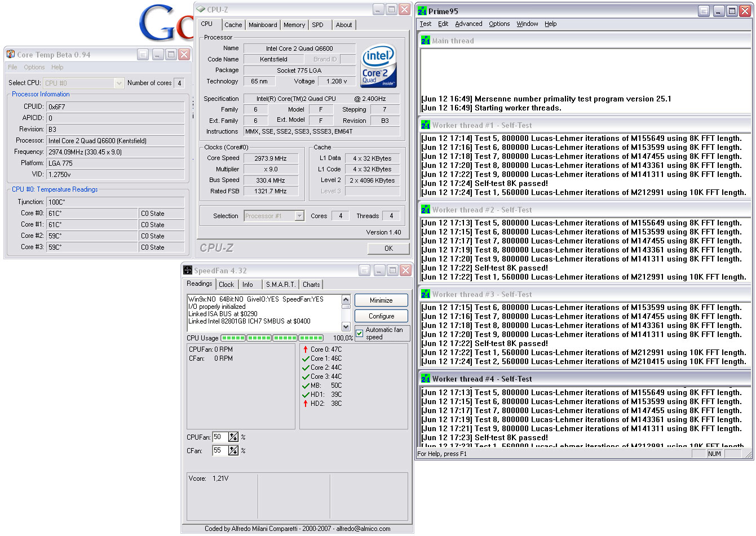Switch to the Clock tab in SpeedFan
756x536 pixels.
click(226, 285)
